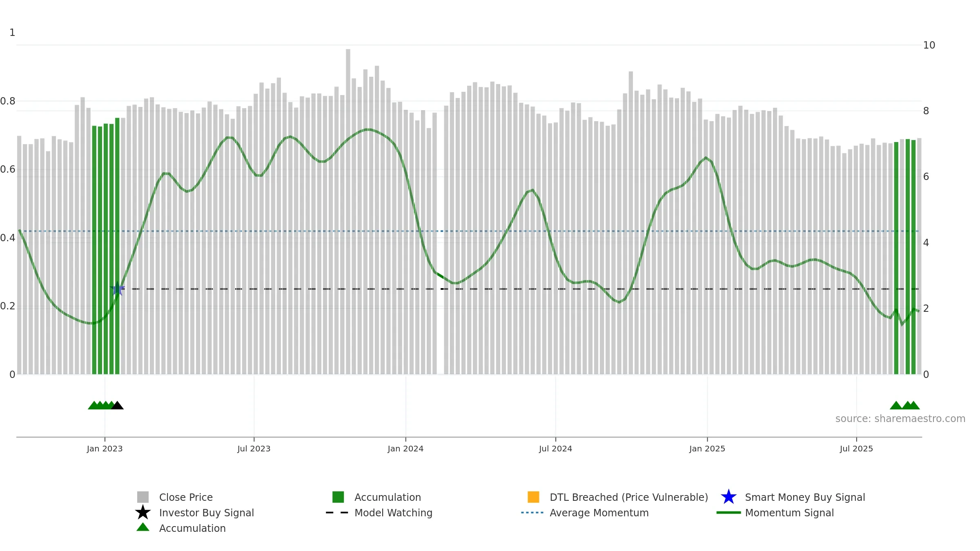Click the green Momentum Signal legend line
The image size is (980, 551).
[x=728, y=513]
